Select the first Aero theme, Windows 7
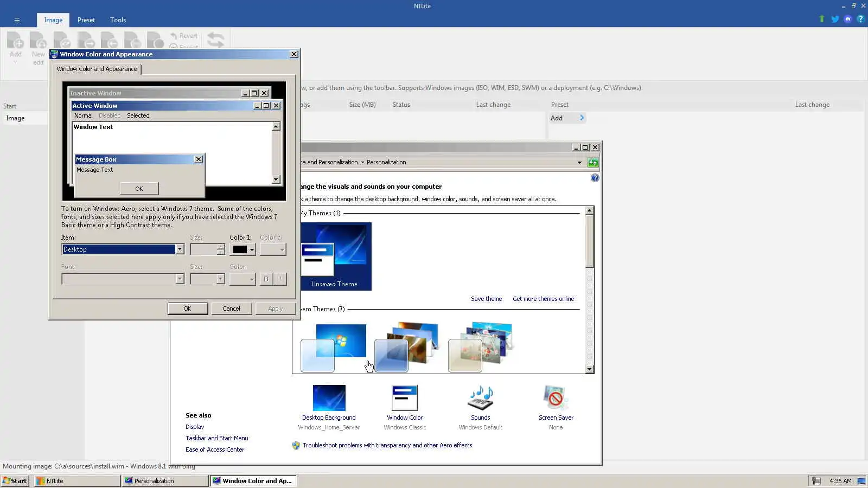Screen dimensions: 868x488 click(x=333, y=348)
